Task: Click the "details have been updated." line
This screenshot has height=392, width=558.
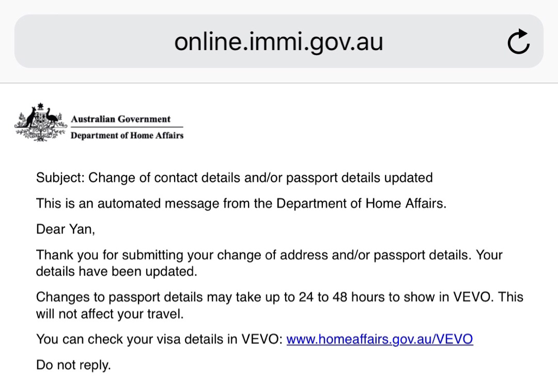Action: [x=116, y=271]
